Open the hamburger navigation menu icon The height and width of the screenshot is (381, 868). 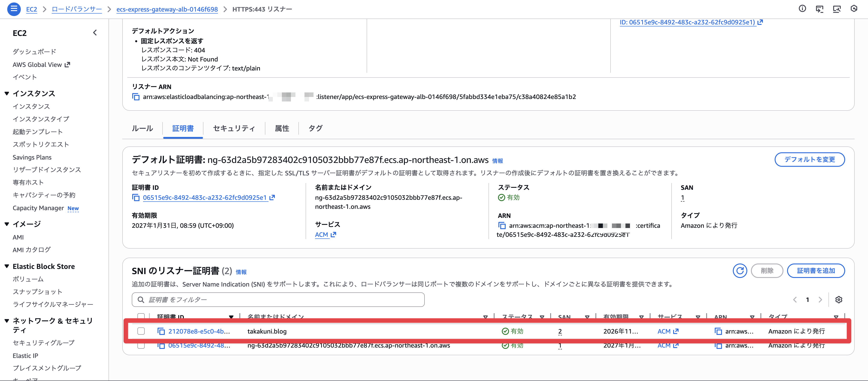pyautogui.click(x=14, y=9)
